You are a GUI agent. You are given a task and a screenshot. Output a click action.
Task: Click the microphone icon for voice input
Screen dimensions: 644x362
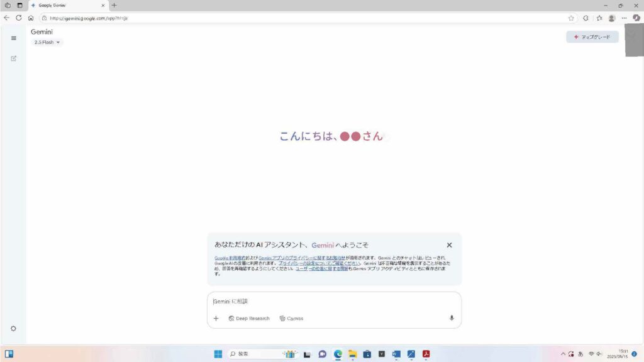click(x=452, y=318)
